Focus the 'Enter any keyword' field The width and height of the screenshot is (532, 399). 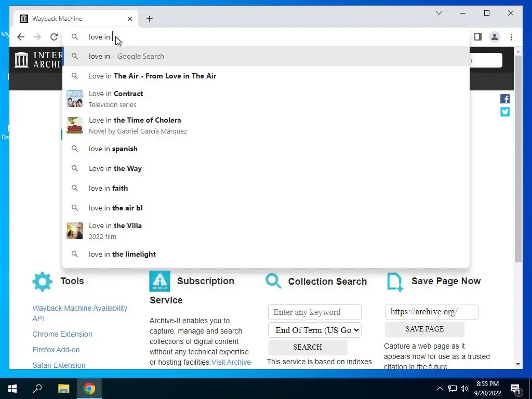coord(314,312)
